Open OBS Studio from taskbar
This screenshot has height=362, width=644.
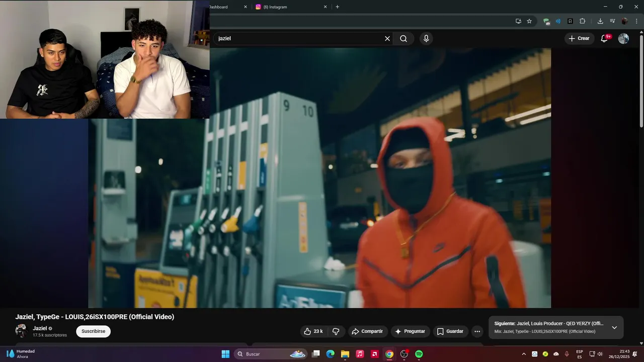click(x=404, y=354)
